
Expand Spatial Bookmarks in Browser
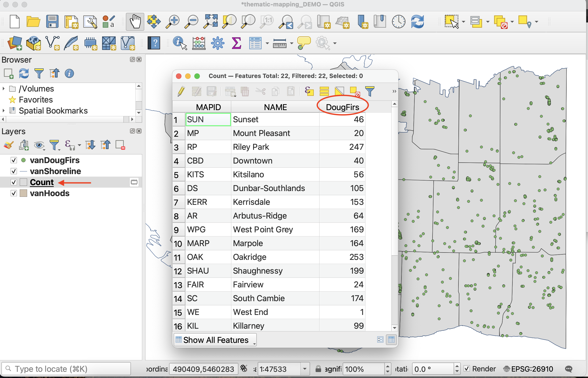3,111
